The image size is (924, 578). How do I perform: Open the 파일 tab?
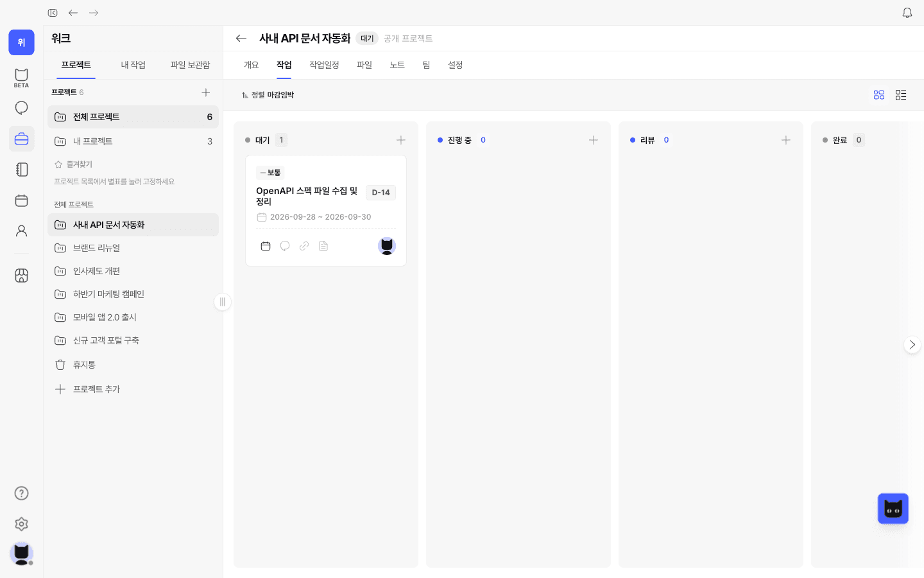(364, 65)
